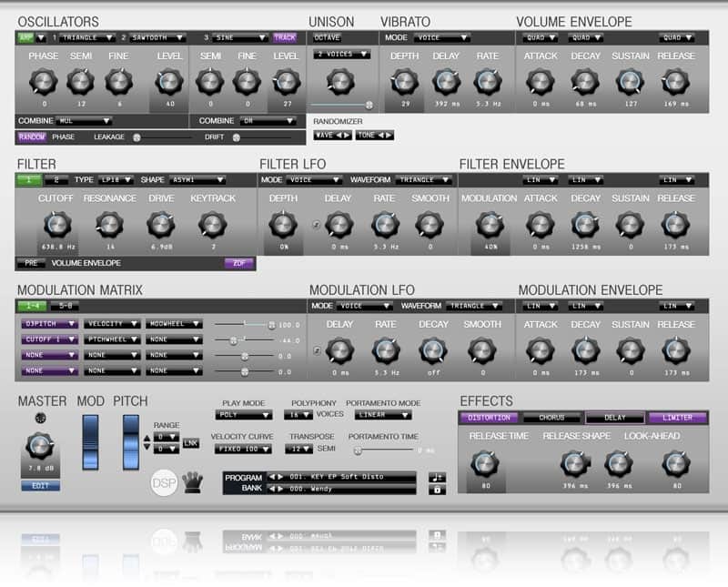This screenshot has height=587, width=728.
Task: Go to previous bank with left arrow
Action: (272, 489)
